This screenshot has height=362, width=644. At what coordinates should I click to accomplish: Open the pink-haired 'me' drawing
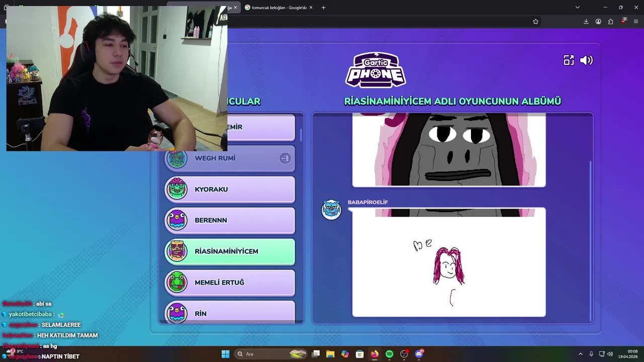tap(449, 262)
